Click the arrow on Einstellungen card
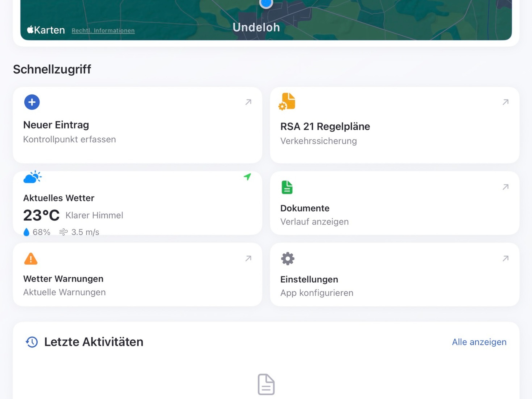The image size is (532, 399). (x=506, y=258)
